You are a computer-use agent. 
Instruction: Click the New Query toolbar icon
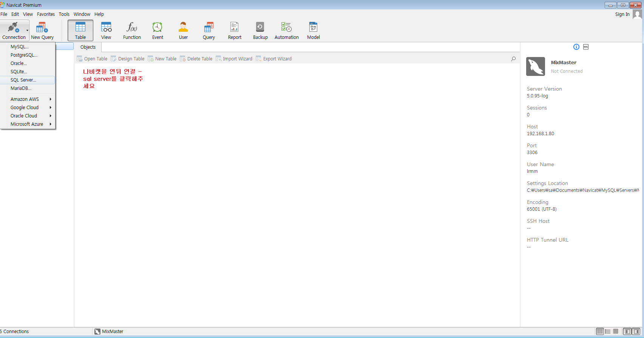pyautogui.click(x=42, y=31)
